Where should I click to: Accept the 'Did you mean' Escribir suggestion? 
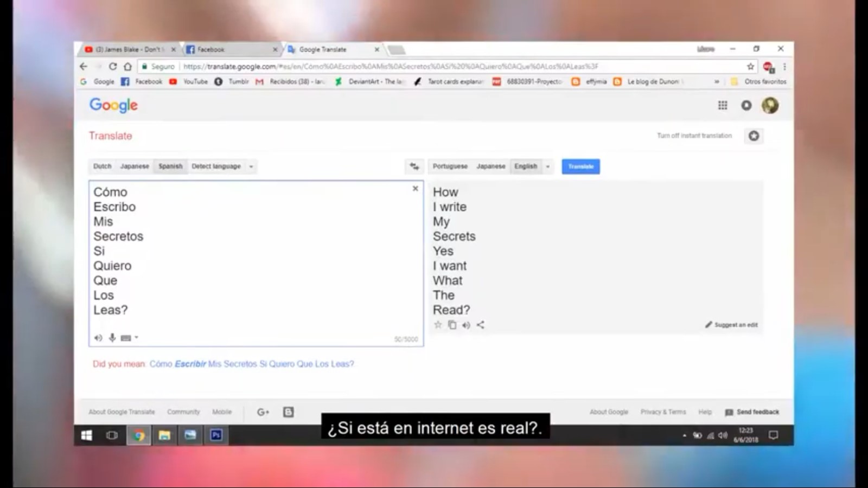click(252, 364)
